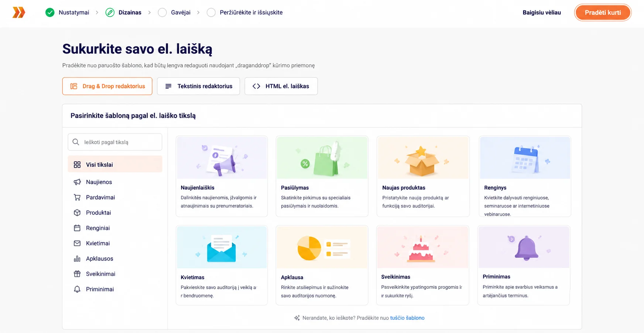Switch to HTML el. laiškas tab

tap(281, 86)
